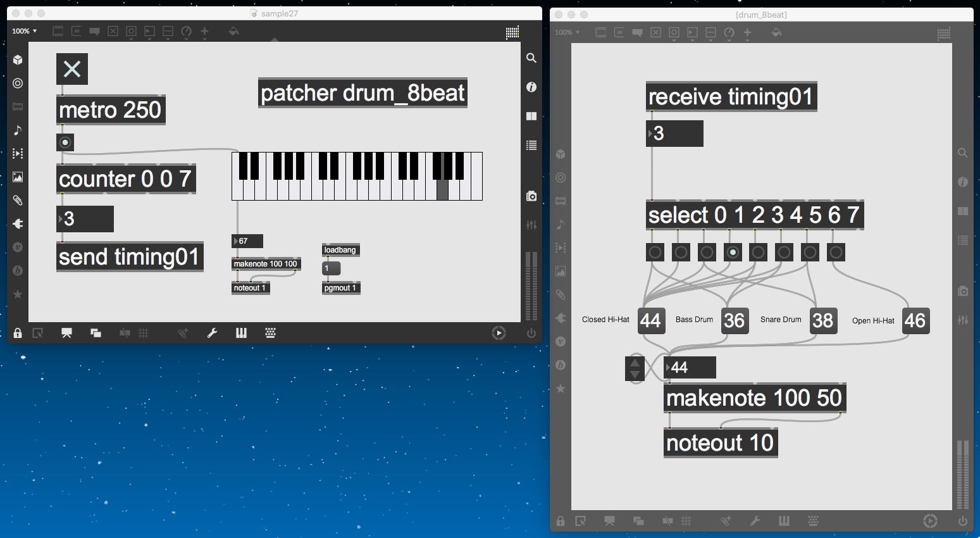Image resolution: width=980 pixels, height=538 pixels.
Task: Open the paperclip files browser in sample27 sidebar
Action: [18, 201]
